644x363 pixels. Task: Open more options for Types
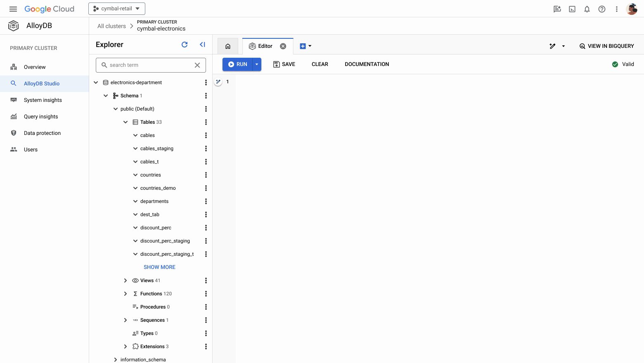click(206, 333)
